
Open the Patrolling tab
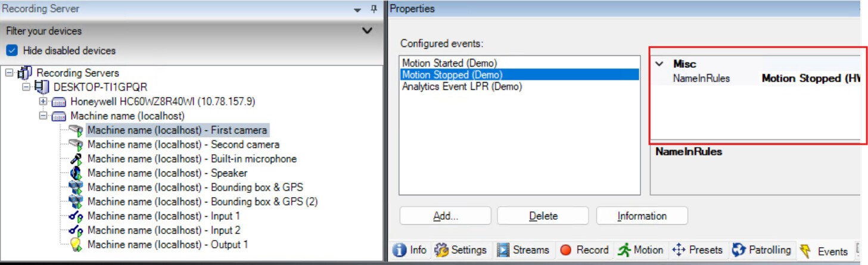click(x=761, y=250)
